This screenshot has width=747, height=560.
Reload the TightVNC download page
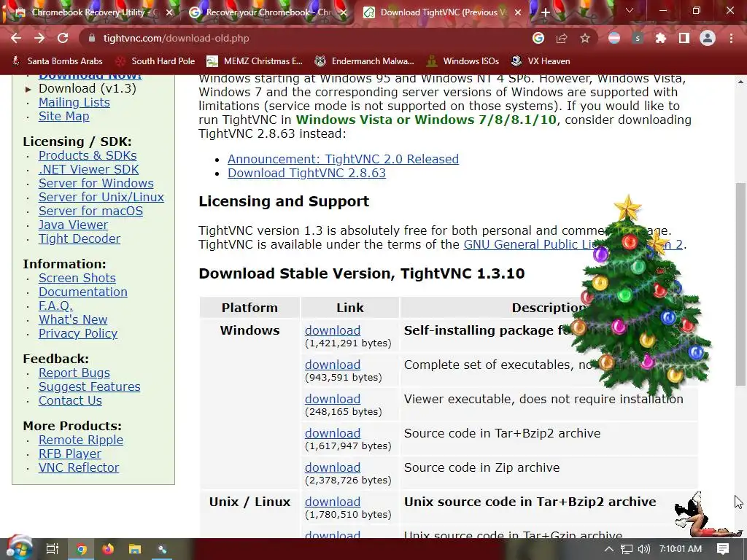point(63,38)
